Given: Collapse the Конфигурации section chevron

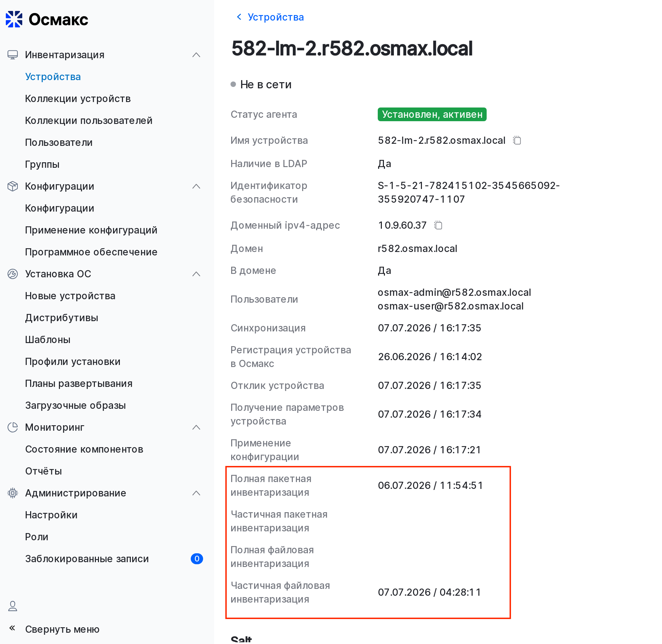Looking at the screenshot, I should pyautogui.click(x=196, y=186).
